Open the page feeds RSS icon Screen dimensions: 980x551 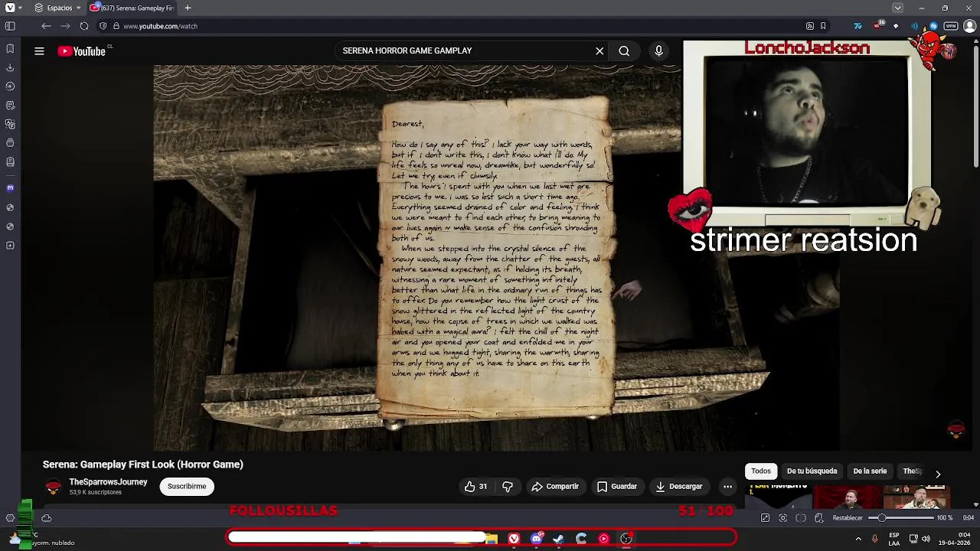point(810,26)
